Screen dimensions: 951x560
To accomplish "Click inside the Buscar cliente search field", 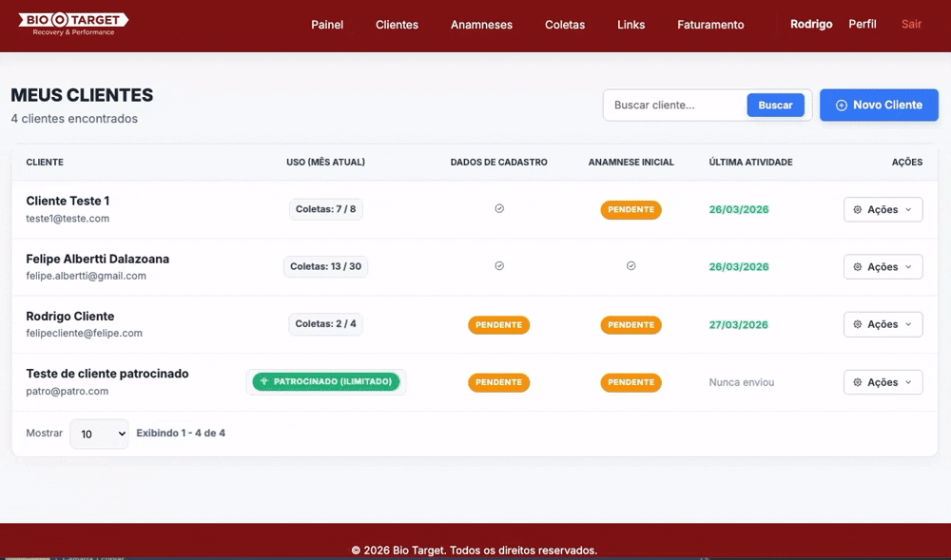I will pos(675,105).
